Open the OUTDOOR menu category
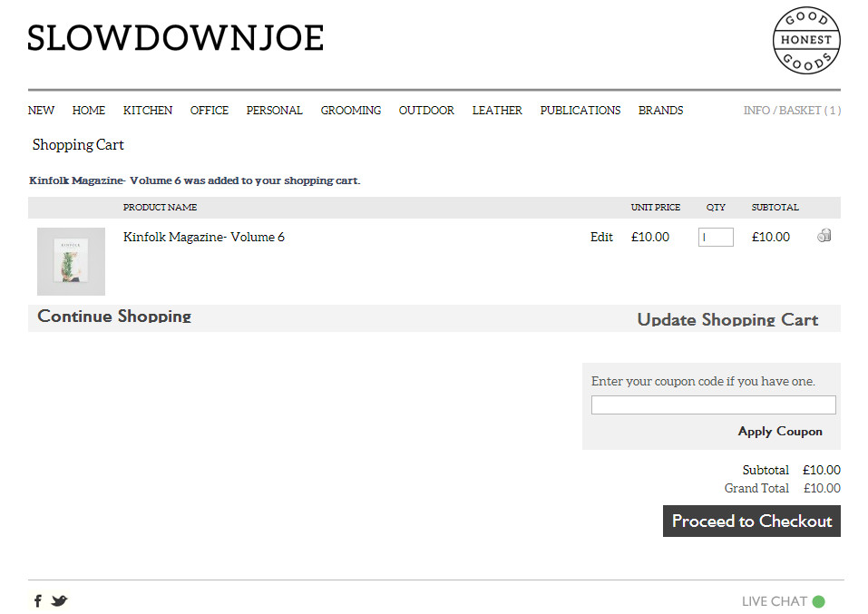The height and width of the screenshot is (614, 868). coord(427,110)
